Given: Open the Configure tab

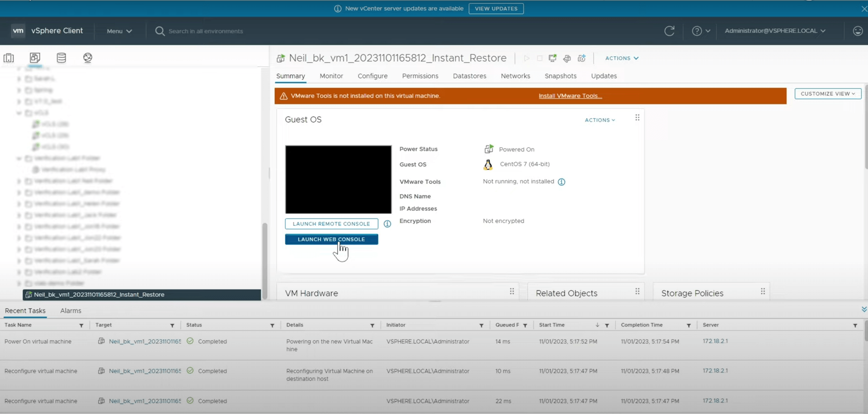Looking at the screenshot, I should (x=372, y=76).
